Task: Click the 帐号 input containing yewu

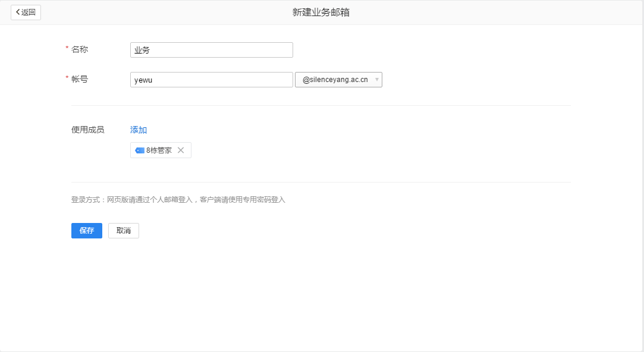Action: coord(211,79)
